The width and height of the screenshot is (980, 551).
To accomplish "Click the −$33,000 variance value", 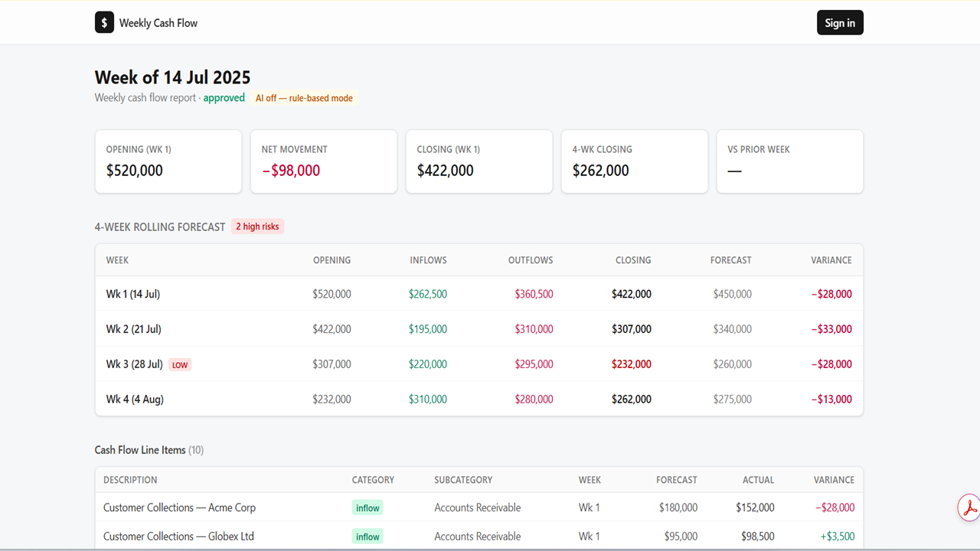I will coord(831,329).
